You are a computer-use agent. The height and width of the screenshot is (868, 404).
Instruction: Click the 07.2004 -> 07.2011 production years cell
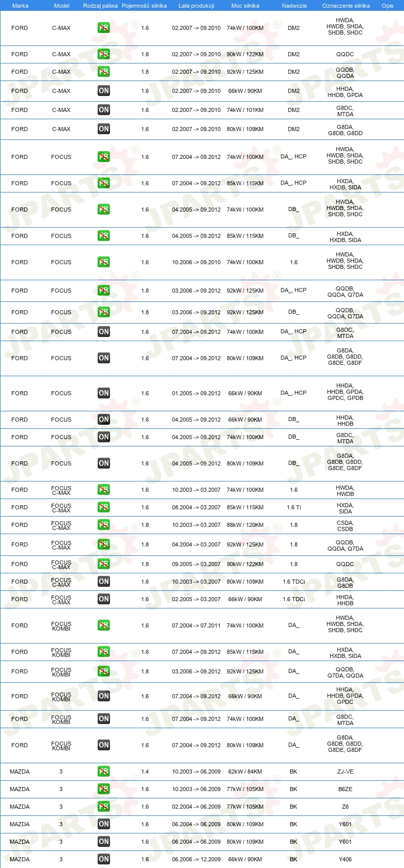tap(196, 625)
